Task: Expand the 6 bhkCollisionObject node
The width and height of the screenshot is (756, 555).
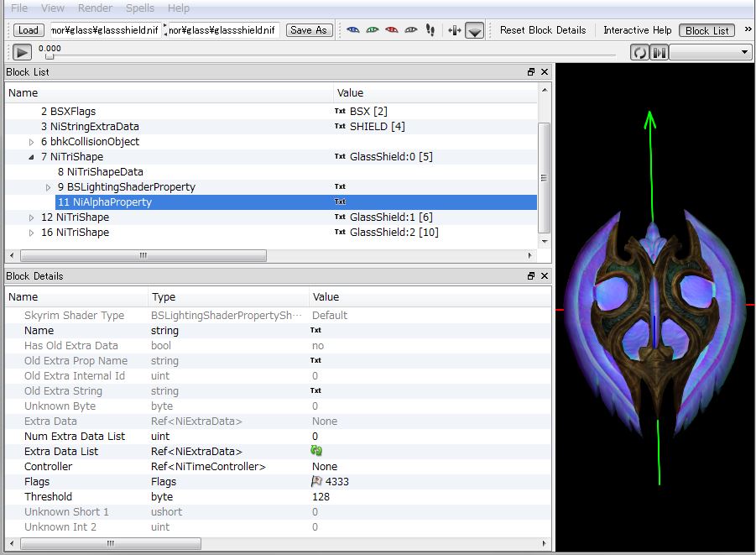Action: pyautogui.click(x=31, y=142)
